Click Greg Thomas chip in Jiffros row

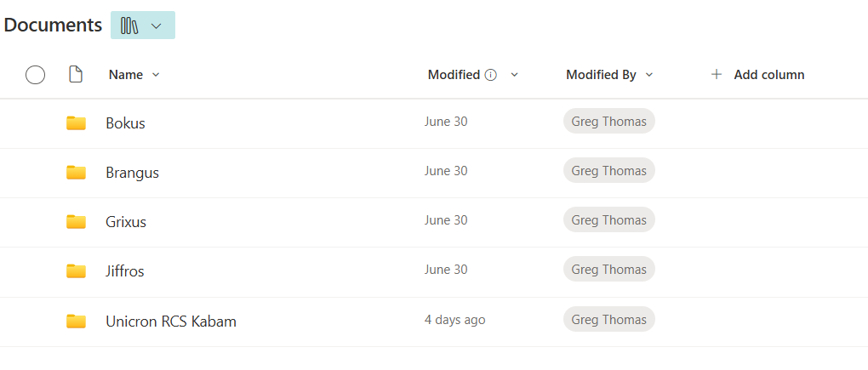[609, 269]
